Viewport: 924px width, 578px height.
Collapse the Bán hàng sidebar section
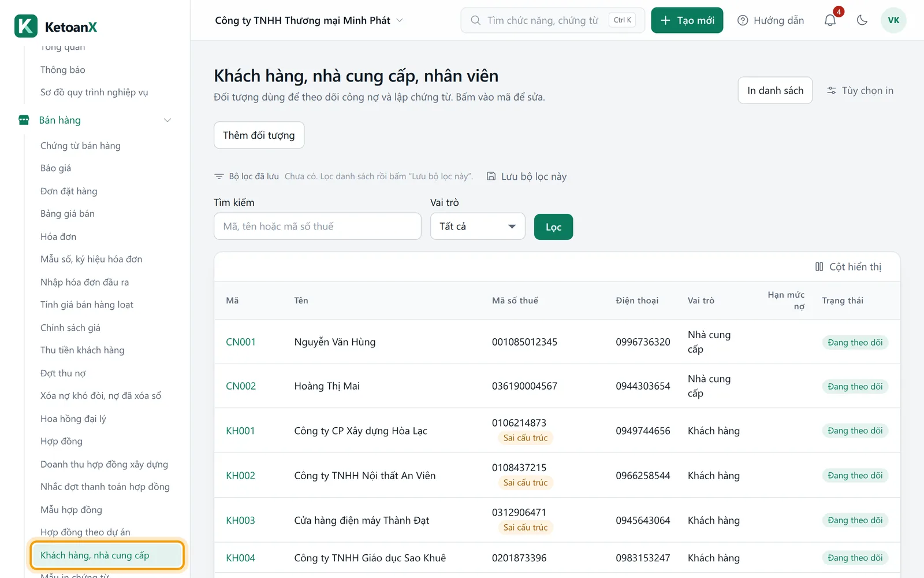coord(167,120)
